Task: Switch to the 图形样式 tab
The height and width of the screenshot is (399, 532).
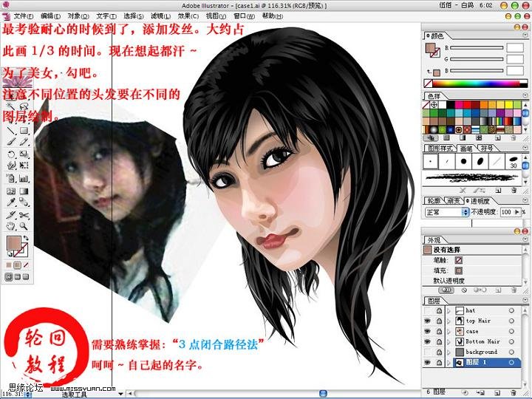Action: coord(440,149)
